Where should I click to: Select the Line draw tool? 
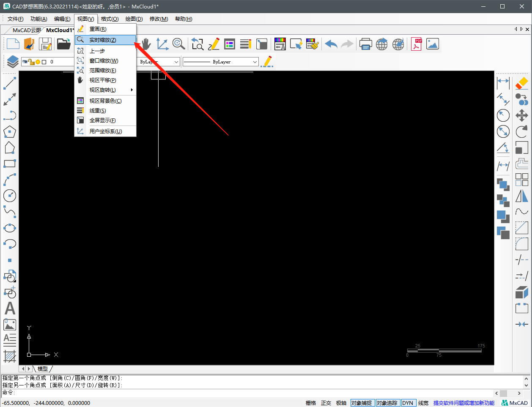(x=10, y=83)
